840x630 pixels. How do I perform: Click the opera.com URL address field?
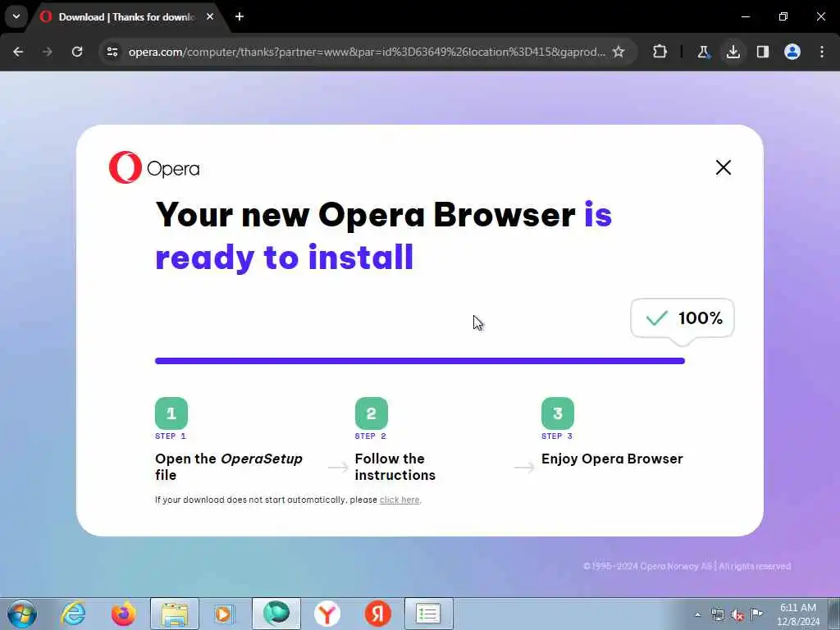(x=367, y=52)
